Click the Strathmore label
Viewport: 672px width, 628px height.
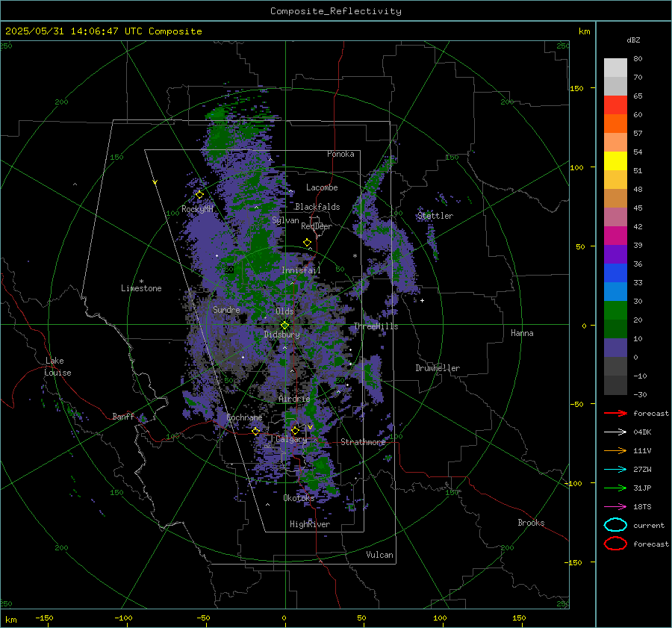click(363, 442)
